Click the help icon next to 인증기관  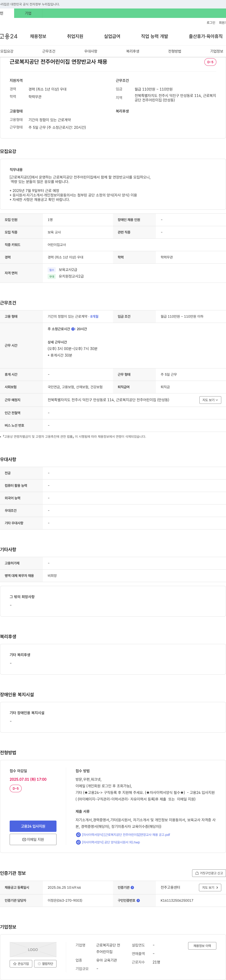[x=132, y=887]
